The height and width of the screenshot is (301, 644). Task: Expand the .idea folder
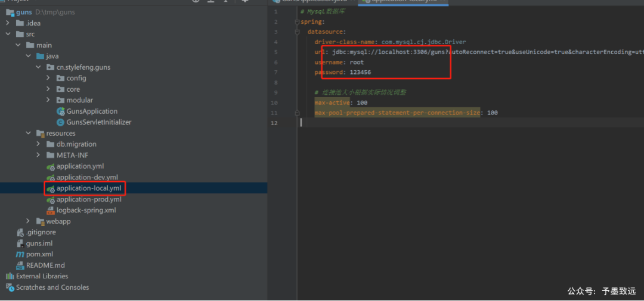8,23
